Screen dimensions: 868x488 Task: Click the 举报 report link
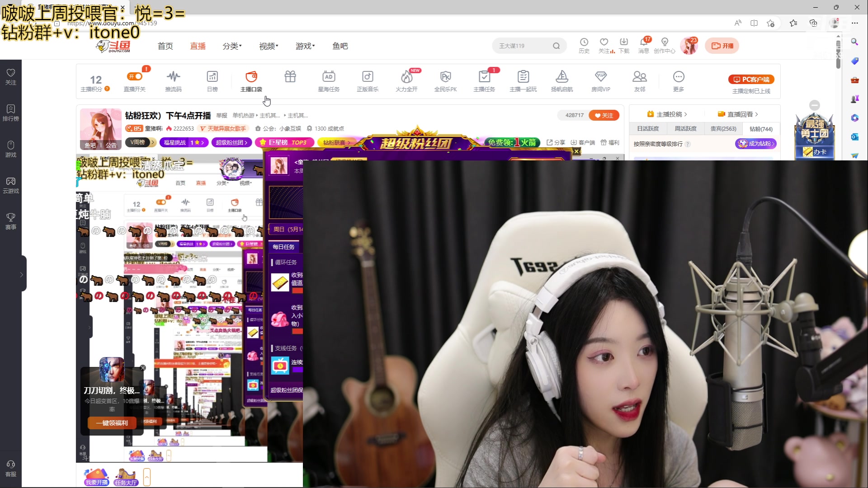point(222,116)
